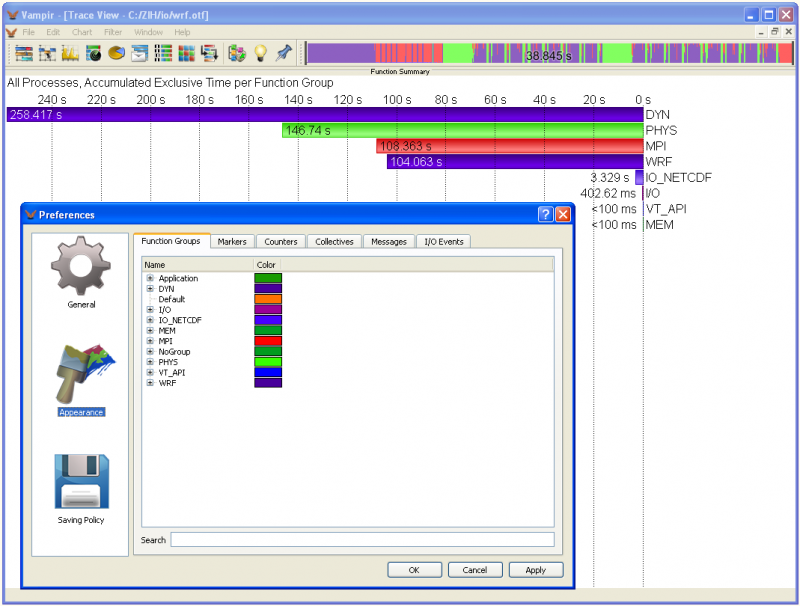800x606 pixels.
Task: Switch to the Messages tab
Action: 389,242
